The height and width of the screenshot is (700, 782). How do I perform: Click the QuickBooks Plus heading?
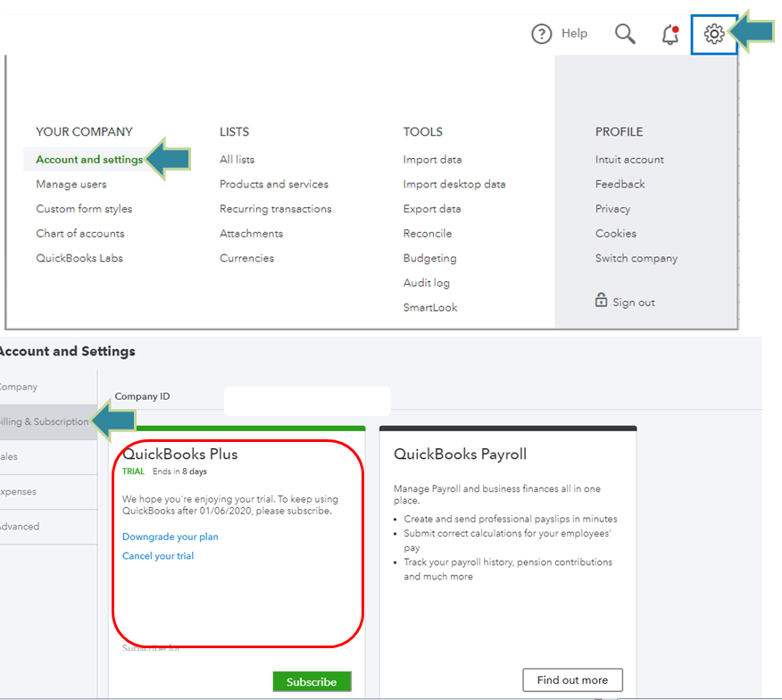tap(180, 454)
